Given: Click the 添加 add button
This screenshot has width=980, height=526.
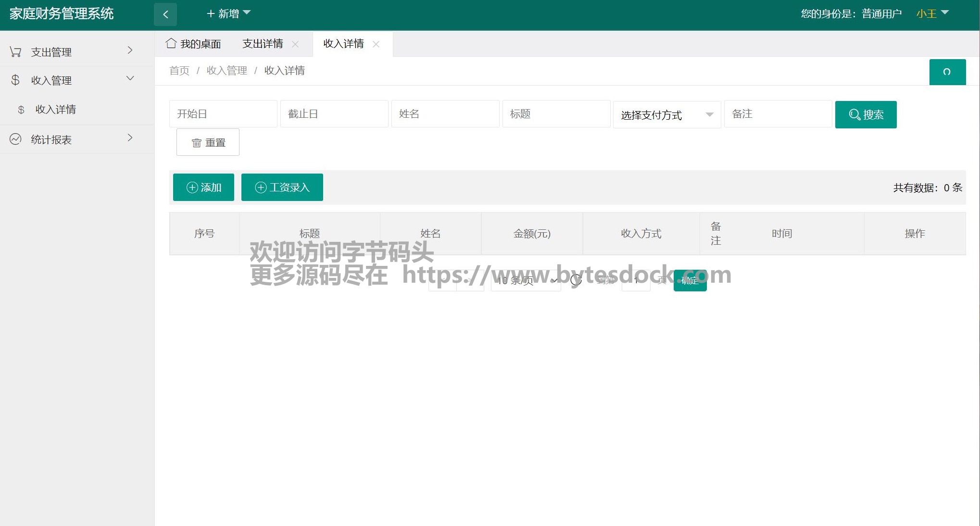Looking at the screenshot, I should coord(203,187).
